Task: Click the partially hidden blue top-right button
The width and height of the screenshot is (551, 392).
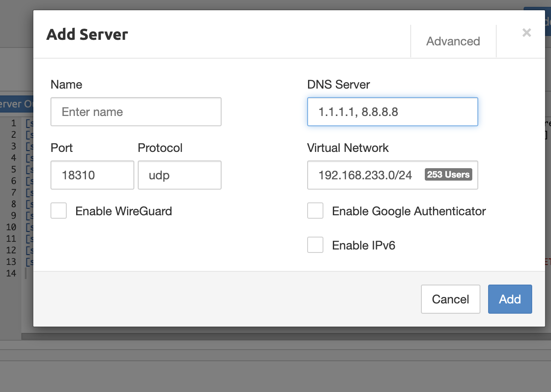Action: tap(537, 21)
